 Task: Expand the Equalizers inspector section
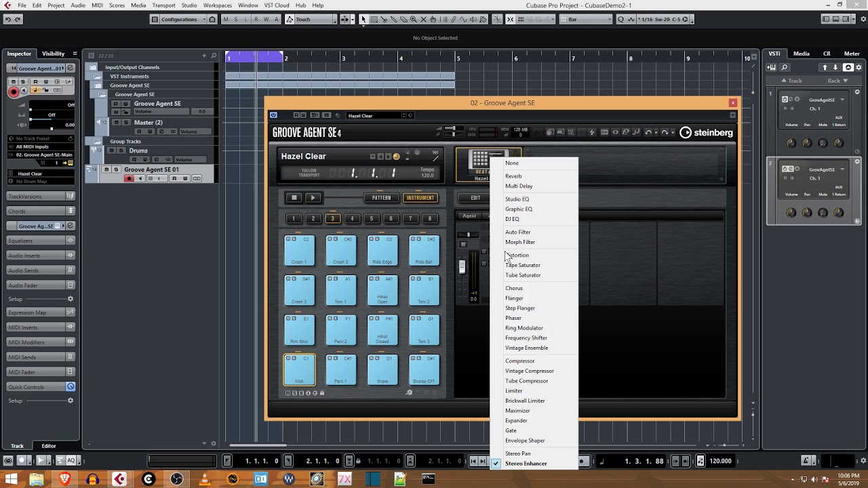pos(41,241)
